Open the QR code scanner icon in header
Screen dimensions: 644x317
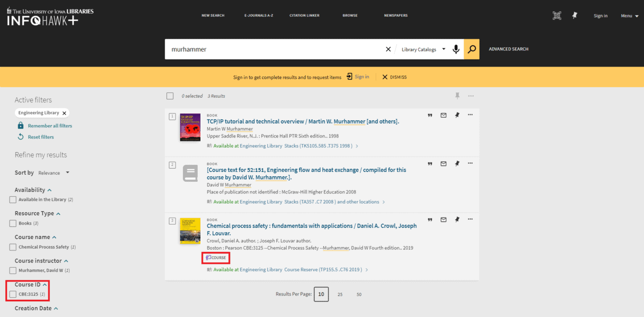coord(557,16)
